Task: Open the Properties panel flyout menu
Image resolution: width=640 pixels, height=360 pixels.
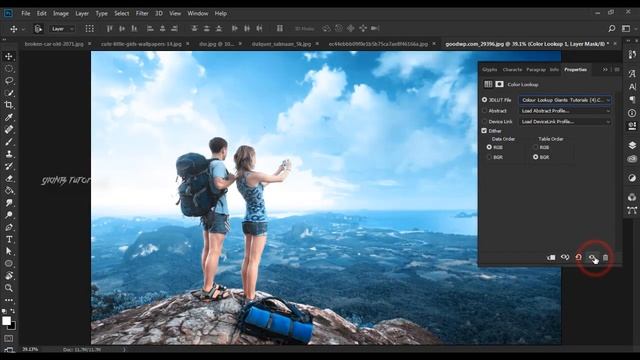Action: pyautogui.click(x=617, y=69)
